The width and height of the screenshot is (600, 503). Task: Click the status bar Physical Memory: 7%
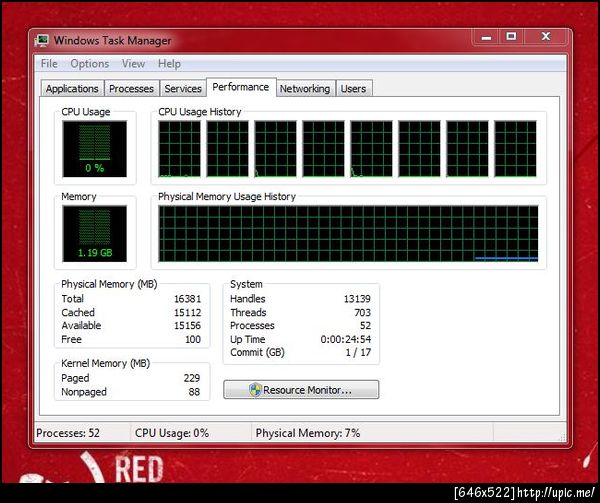308,433
